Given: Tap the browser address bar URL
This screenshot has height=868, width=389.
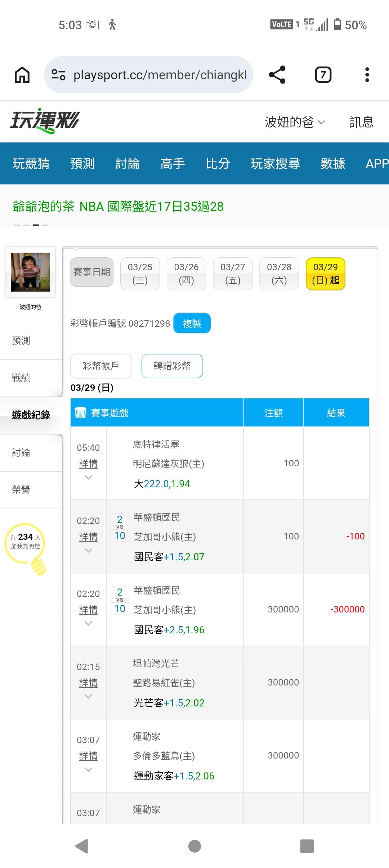Looking at the screenshot, I should [160, 75].
